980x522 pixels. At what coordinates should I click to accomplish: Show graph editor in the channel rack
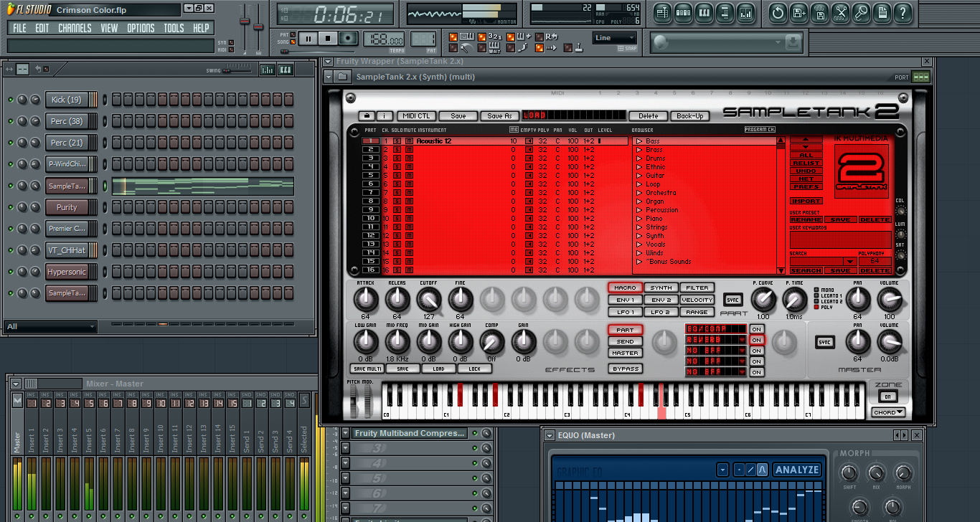coord(267,70)
